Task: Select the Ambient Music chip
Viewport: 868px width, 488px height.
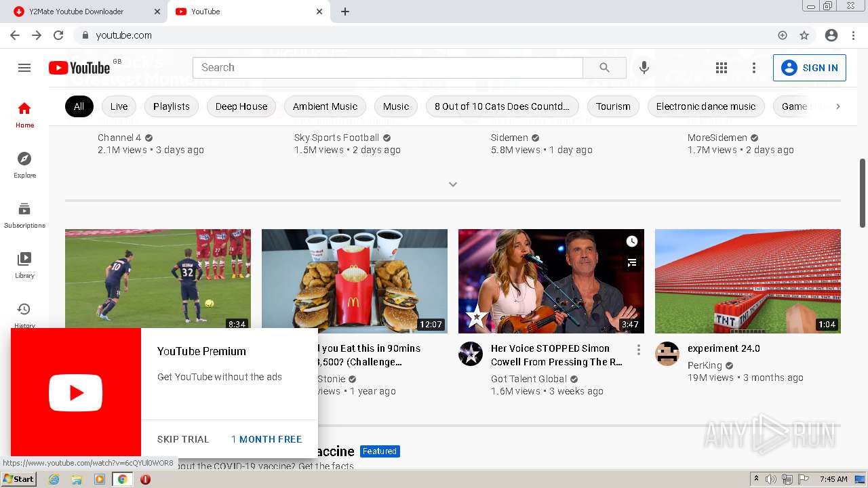Action: 325,106
